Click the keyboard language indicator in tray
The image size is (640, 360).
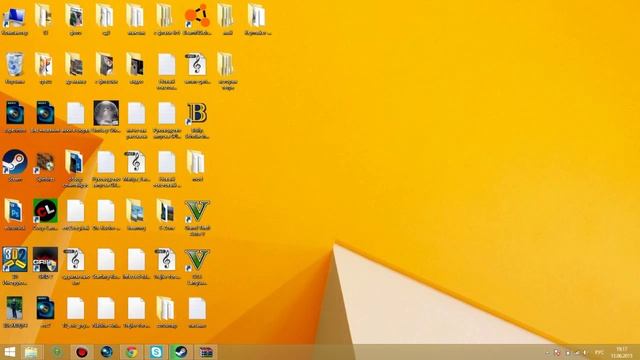pyautogui.click(x=599, y=352)
